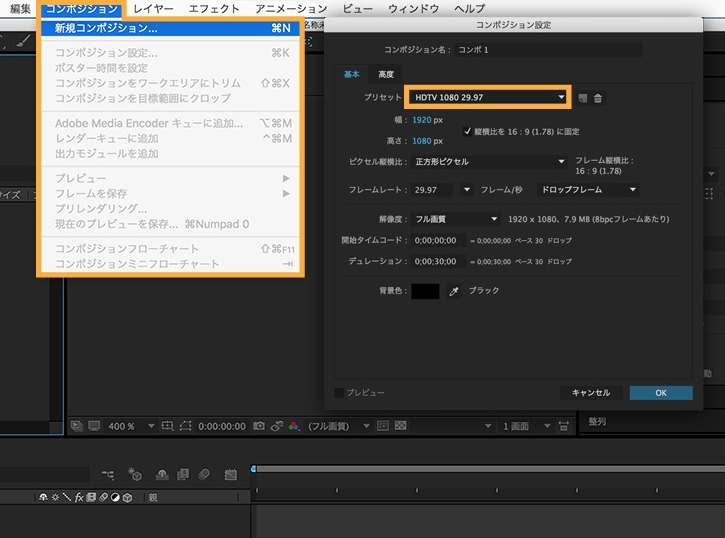
Task: Open the 1画面 view layout dropdown
Action: (x=526, y=426)
